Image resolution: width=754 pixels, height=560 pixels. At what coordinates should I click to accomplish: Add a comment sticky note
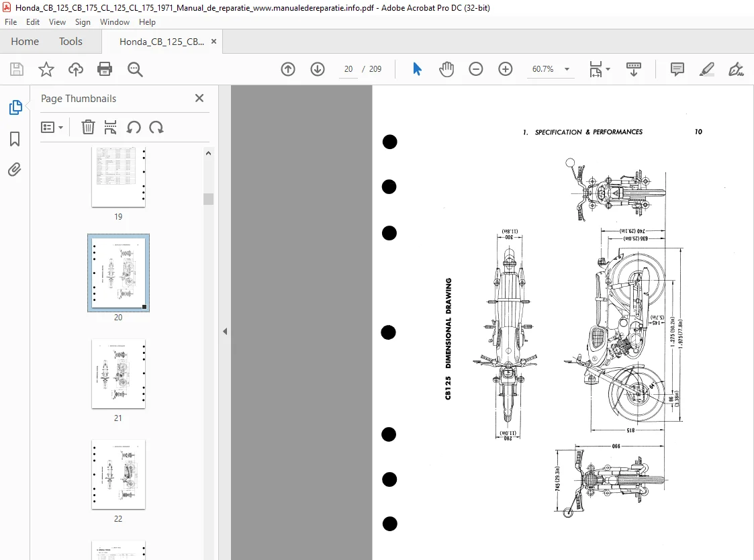tap(677, 69)
